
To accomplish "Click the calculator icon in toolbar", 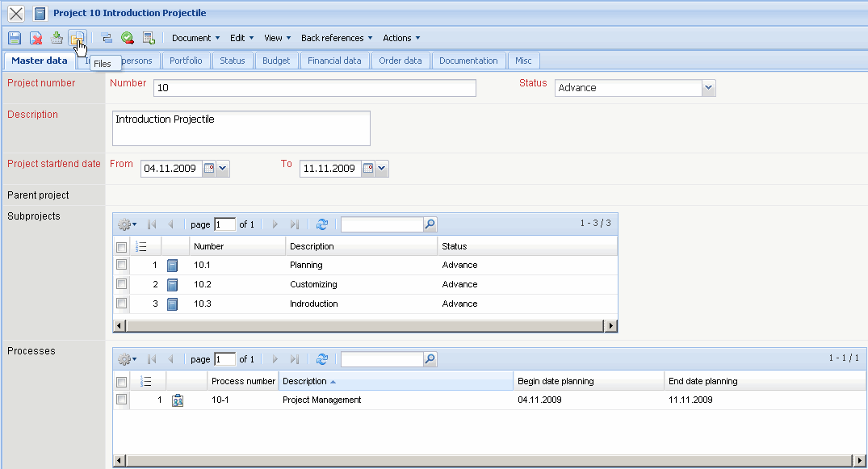I will click(x=149, y=38).
